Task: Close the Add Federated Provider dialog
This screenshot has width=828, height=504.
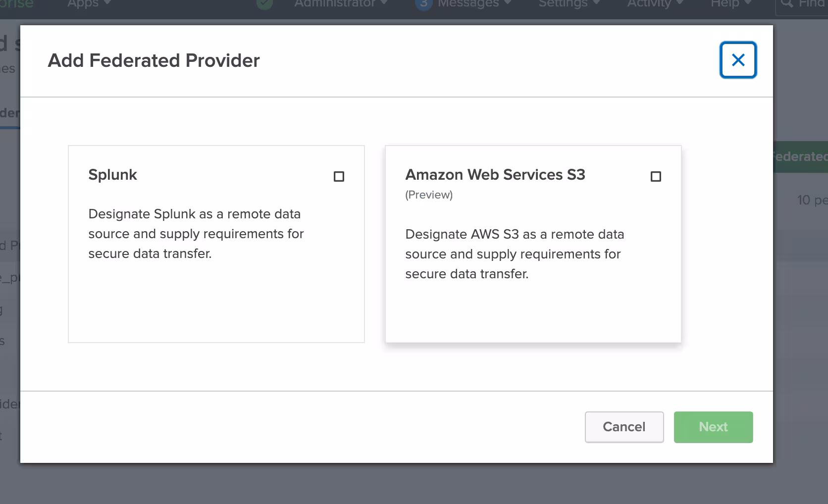Action: coord(738,60)
